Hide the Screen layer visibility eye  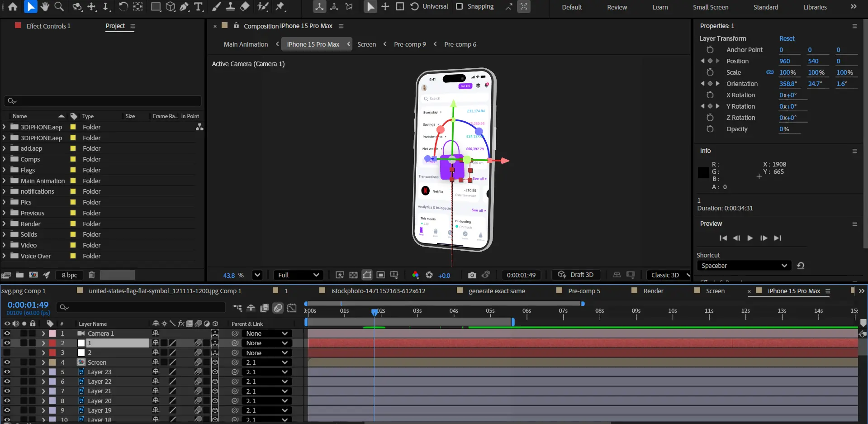7,362
